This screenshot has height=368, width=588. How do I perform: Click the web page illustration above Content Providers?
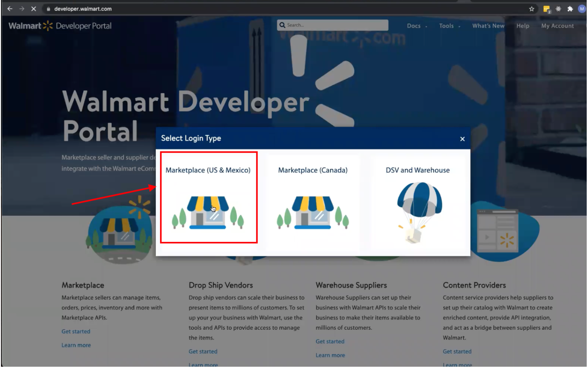(x=504, y=232)
